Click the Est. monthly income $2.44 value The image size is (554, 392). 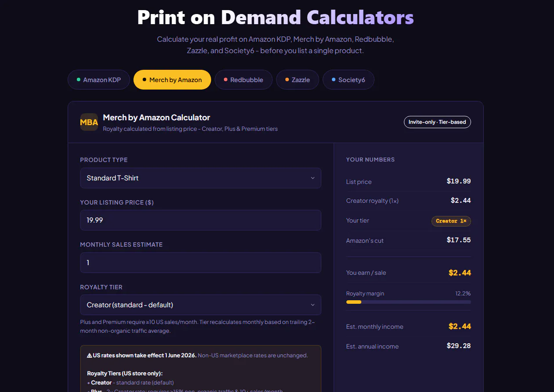460,327
